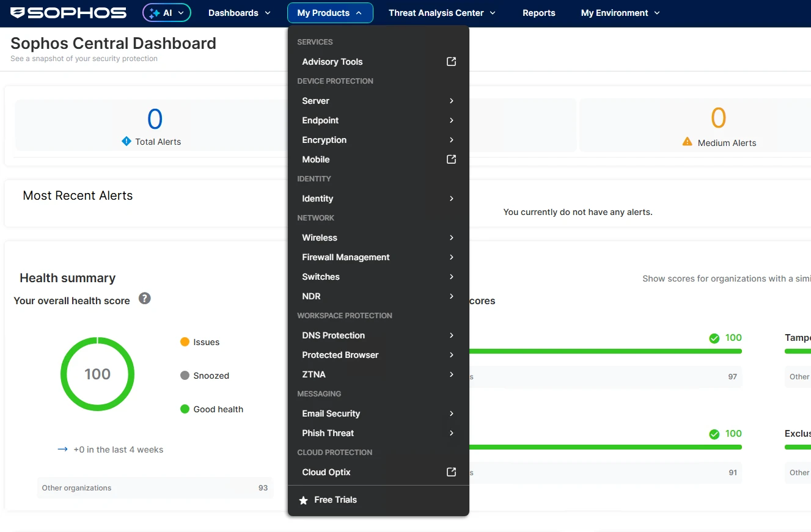Click the Sophos logo
This screenshot has width=811, height=532.
tap(68, 13)
